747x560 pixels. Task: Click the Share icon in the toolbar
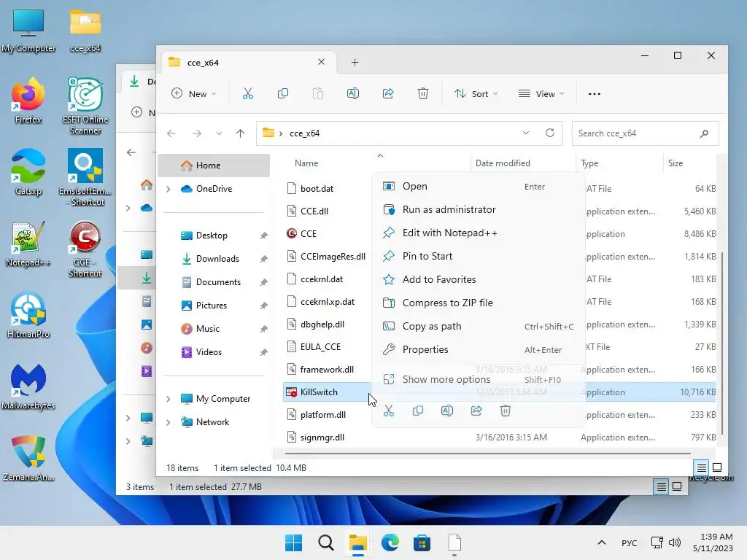click(388, 94)
